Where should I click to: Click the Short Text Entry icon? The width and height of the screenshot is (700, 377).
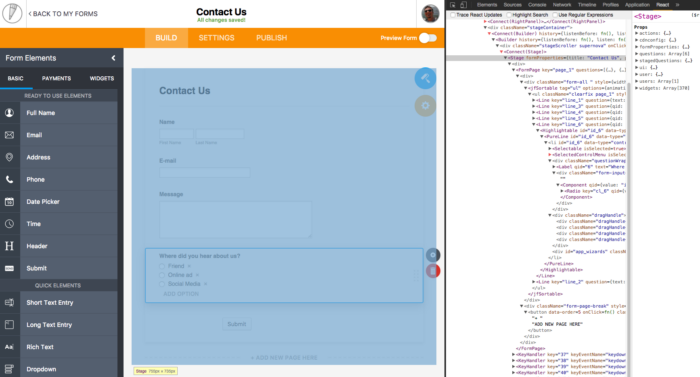click(9, 302)
